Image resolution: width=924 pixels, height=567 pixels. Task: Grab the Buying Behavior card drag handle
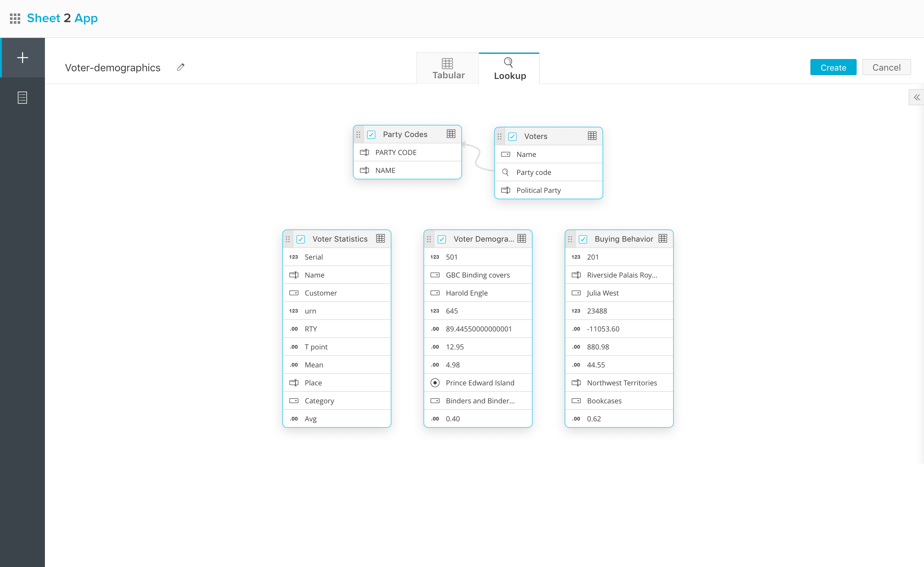[570, 239]
